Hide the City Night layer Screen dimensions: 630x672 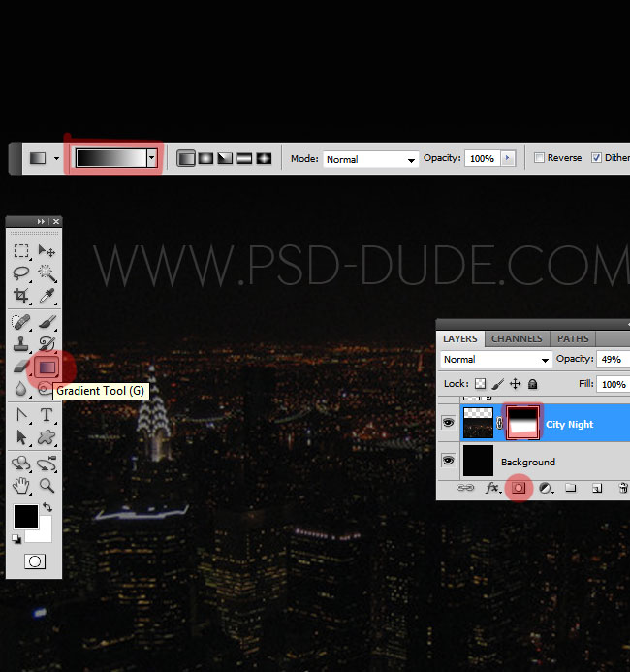coord(448,423)
